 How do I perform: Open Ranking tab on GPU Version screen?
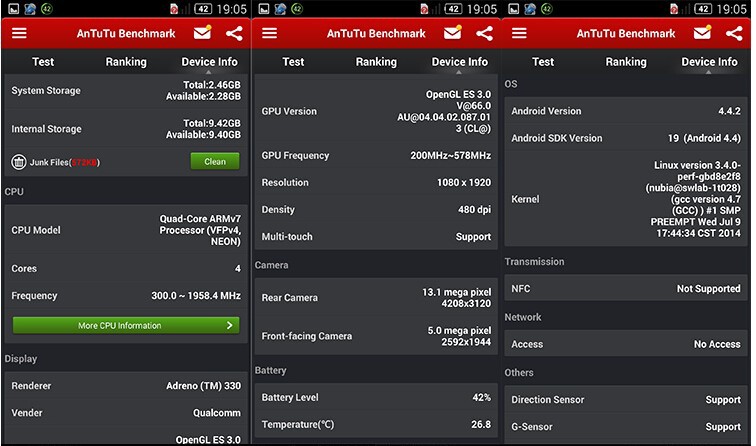(376, 62)
